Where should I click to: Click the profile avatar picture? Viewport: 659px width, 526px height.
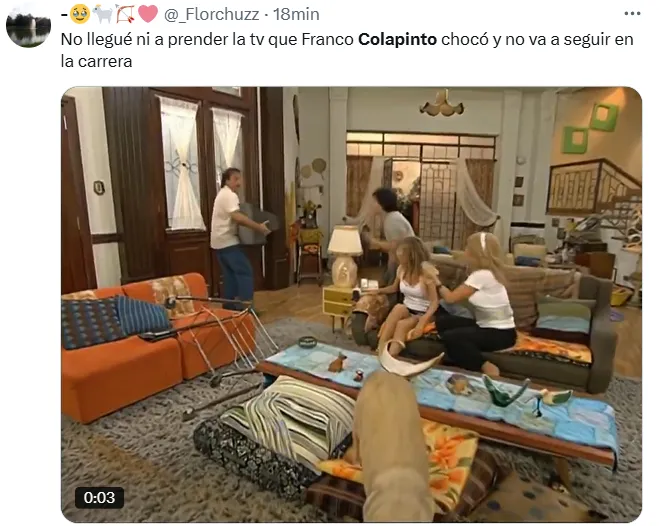pyautogui.click(x=29, y=24)
